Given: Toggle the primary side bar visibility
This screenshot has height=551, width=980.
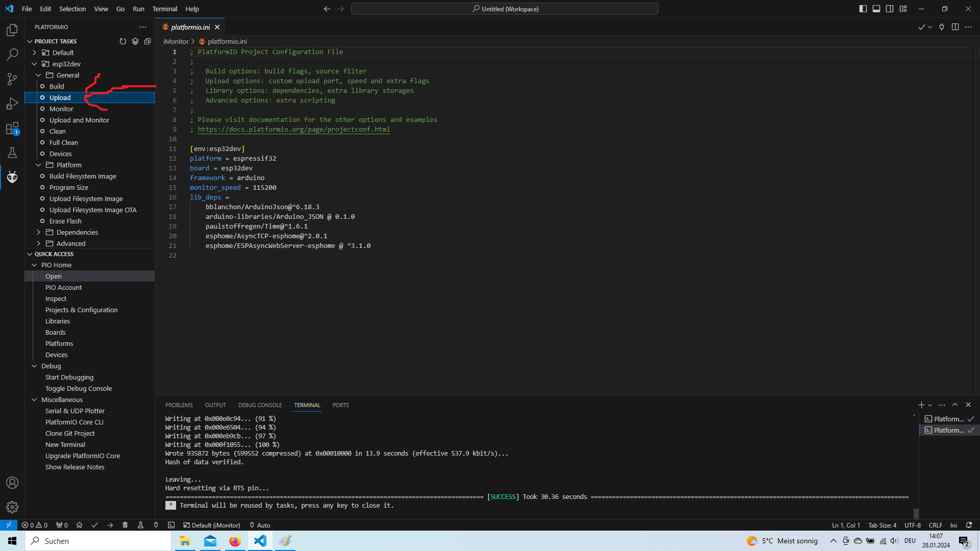Looking at the screenshot, I should [863, 9].
